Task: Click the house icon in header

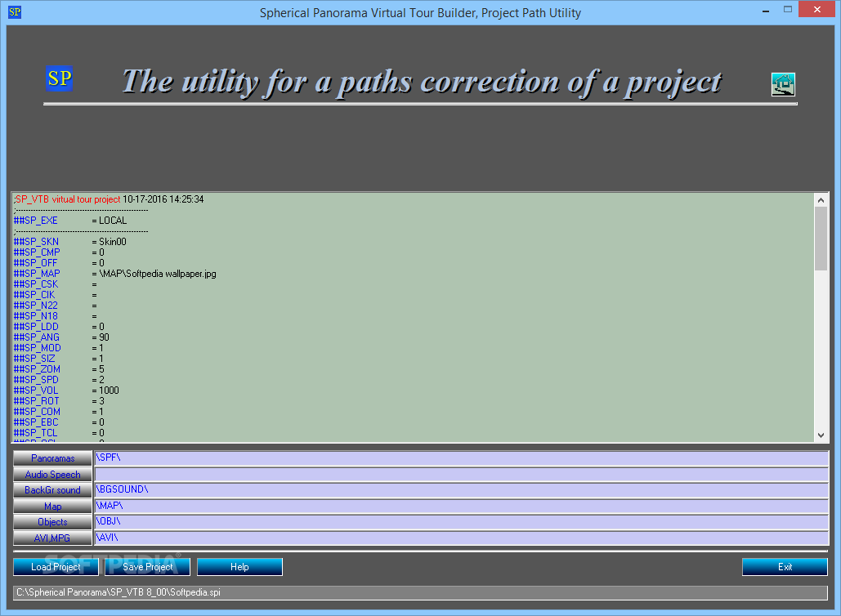Action: tap(783, 84)
